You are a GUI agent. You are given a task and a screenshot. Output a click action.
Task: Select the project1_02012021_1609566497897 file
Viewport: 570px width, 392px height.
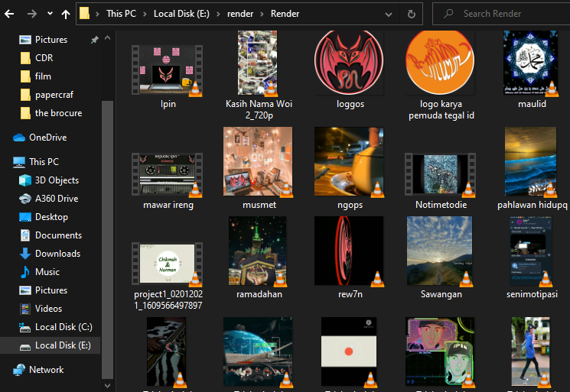(168, 276)
